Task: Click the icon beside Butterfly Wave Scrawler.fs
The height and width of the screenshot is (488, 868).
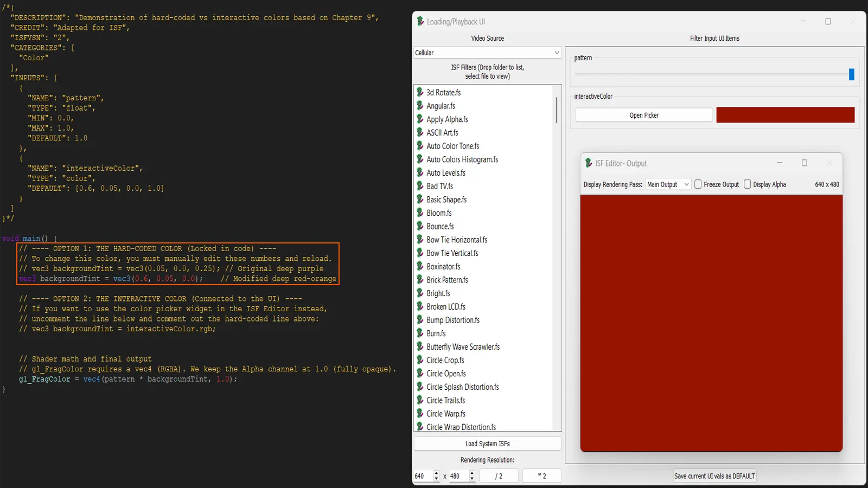Action: click(420, 346)
